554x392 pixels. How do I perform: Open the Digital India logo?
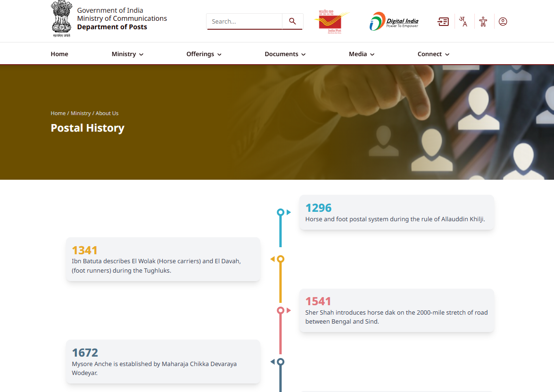[394, 22]
